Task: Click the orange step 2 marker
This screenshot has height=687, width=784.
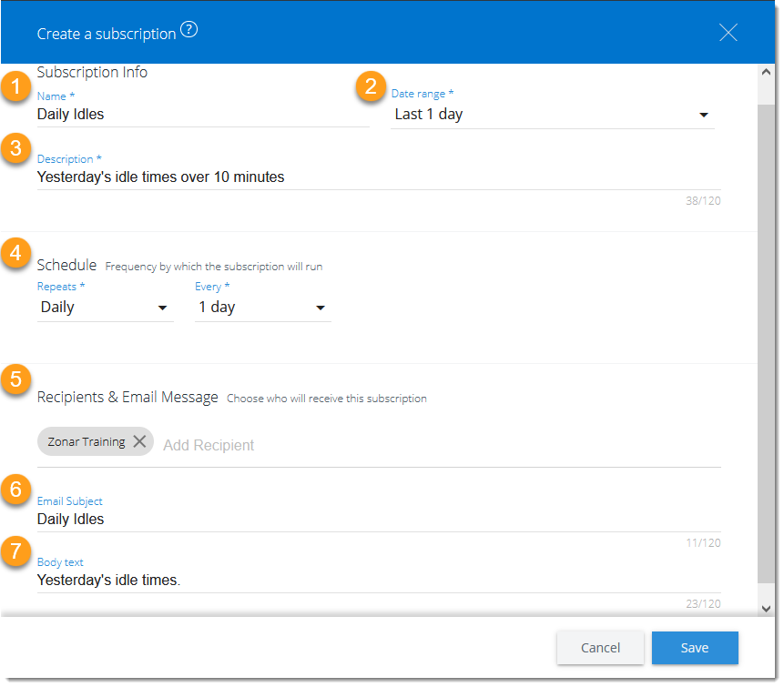Action: tap(371, 86)
